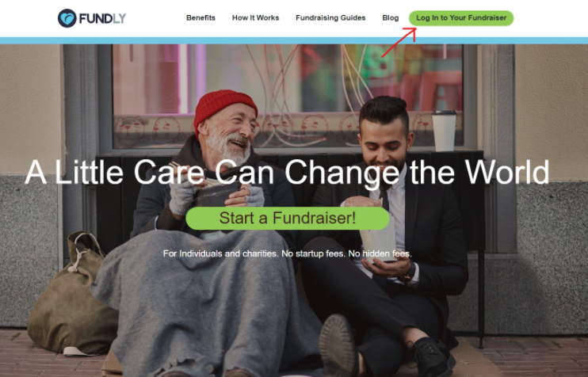Click the Fundly heart logo icon
Viewport: 588px width, 377px height.
[x=67, y=18]
